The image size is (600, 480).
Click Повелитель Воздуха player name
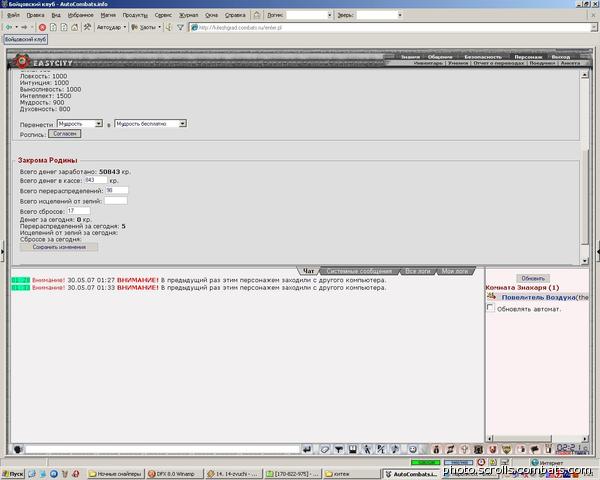click(x=538, y=297)
